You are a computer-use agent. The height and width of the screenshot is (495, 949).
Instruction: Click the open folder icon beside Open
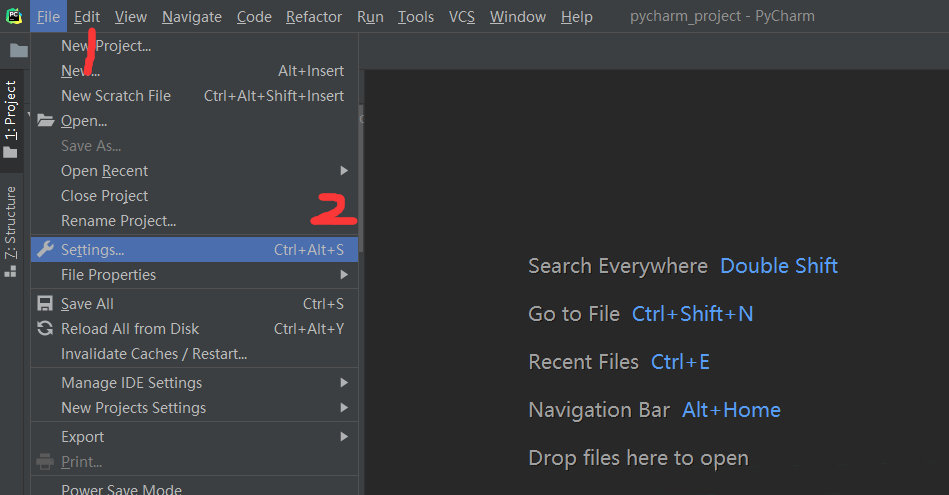[45, 121]
